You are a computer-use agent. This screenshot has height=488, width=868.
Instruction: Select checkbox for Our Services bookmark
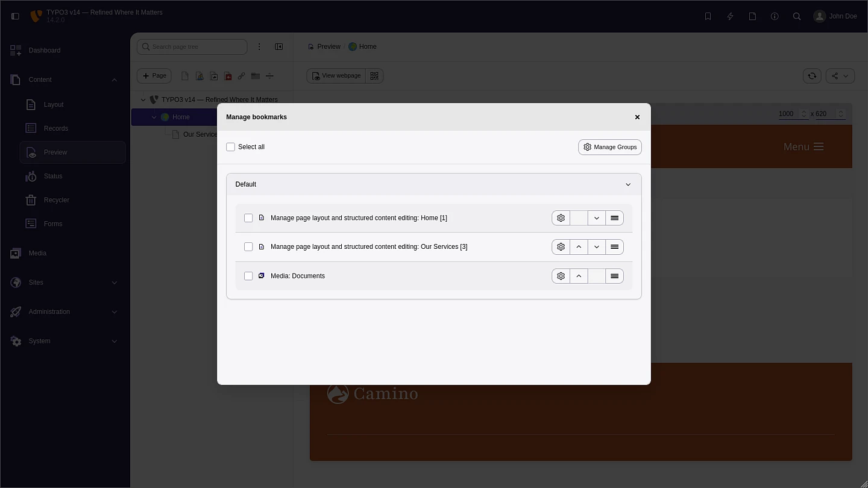tap(248, 247)
